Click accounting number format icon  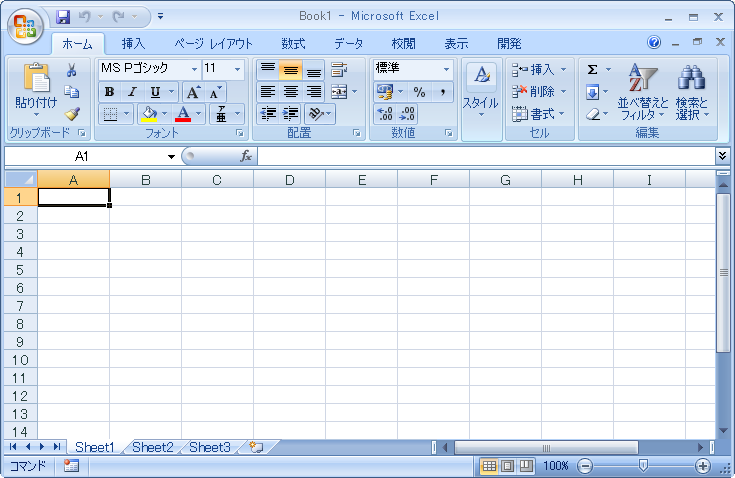pyautogui.click(x=385, y=92)
